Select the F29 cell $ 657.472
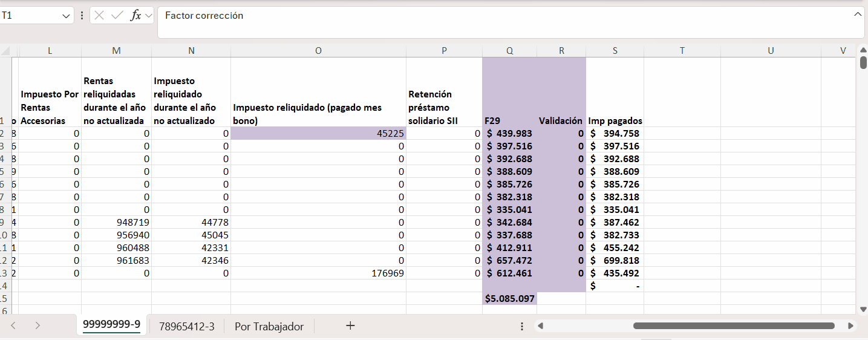The image size is (868, 340). coord(510,260)
